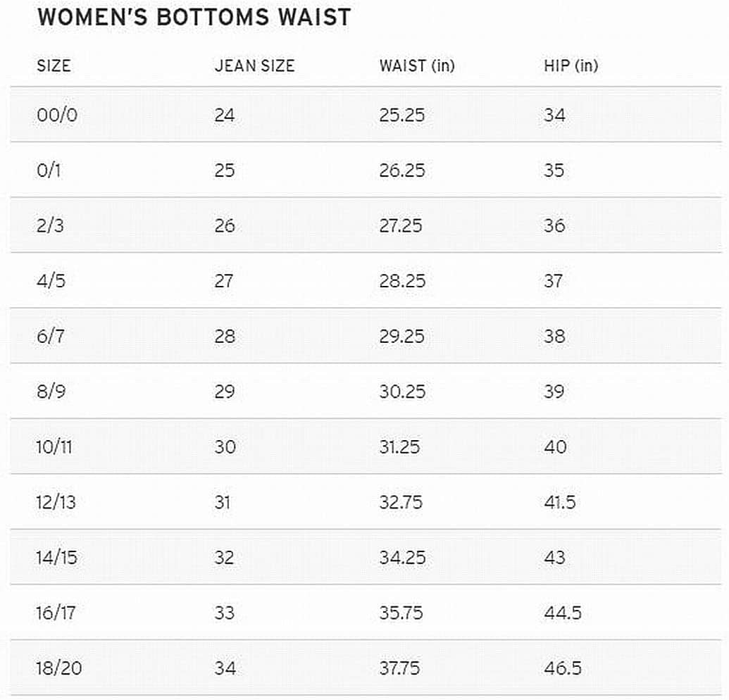Click jean size 25 cell
The height and width of the screenshot is (700, 729).
pos(225,170)
